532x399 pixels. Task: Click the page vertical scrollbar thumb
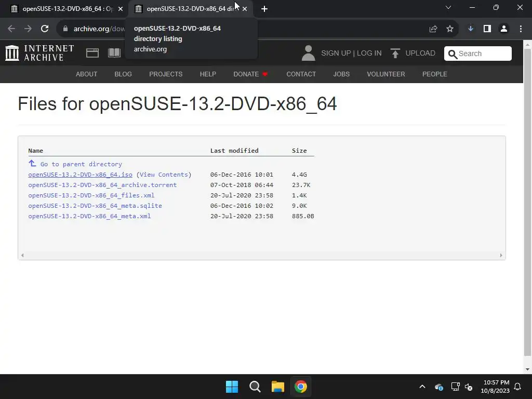click(x=528, y=202)
